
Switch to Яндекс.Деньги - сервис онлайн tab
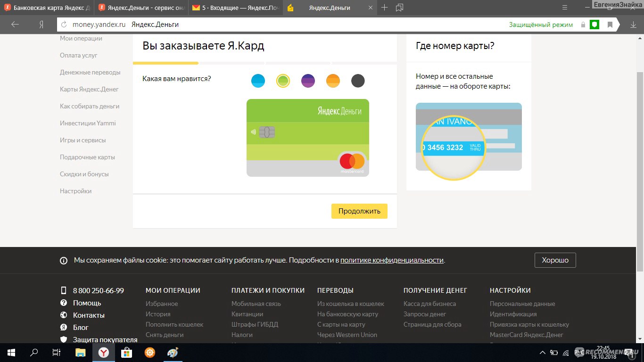click(x=141, y=8)
